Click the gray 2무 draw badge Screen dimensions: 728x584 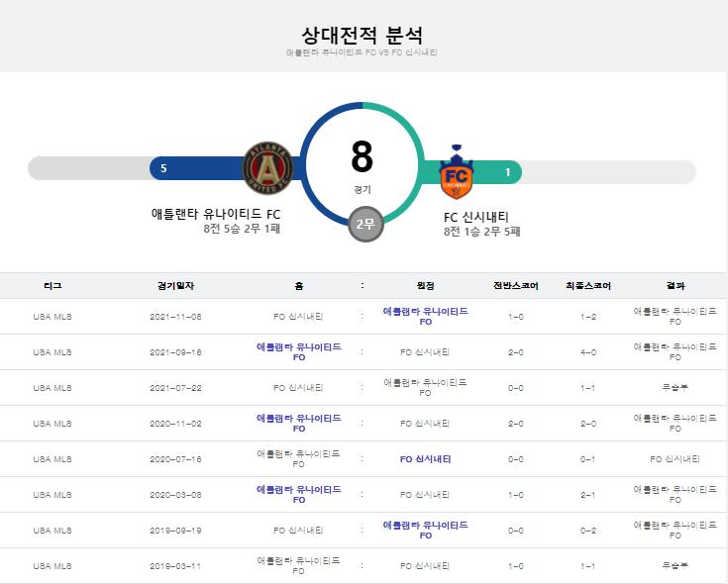[365, 225]
